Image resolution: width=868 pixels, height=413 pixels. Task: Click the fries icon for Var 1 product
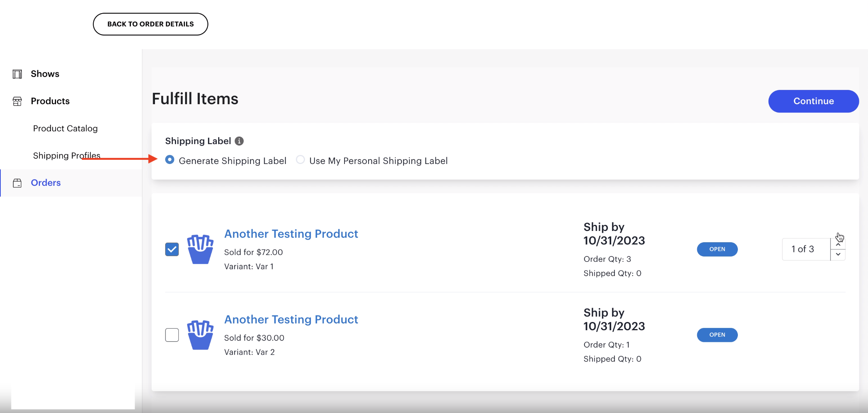(200, 249)
